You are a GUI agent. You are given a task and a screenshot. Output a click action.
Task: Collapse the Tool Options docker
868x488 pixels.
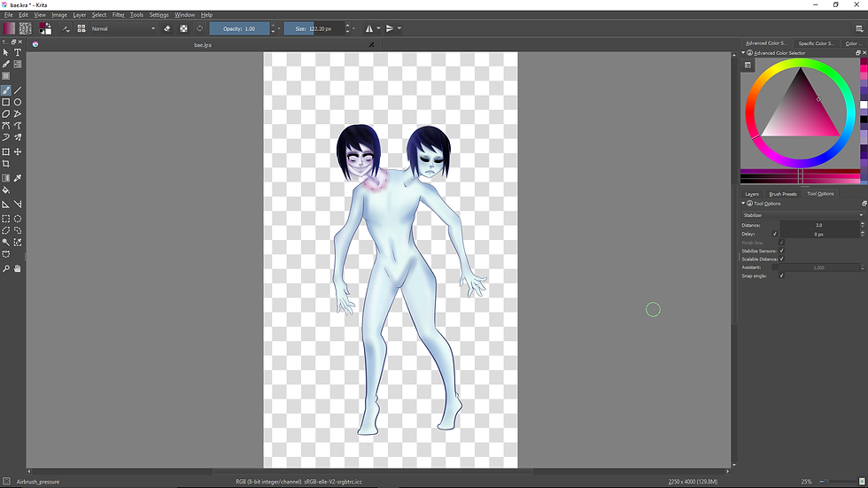(x=743, y=204)
